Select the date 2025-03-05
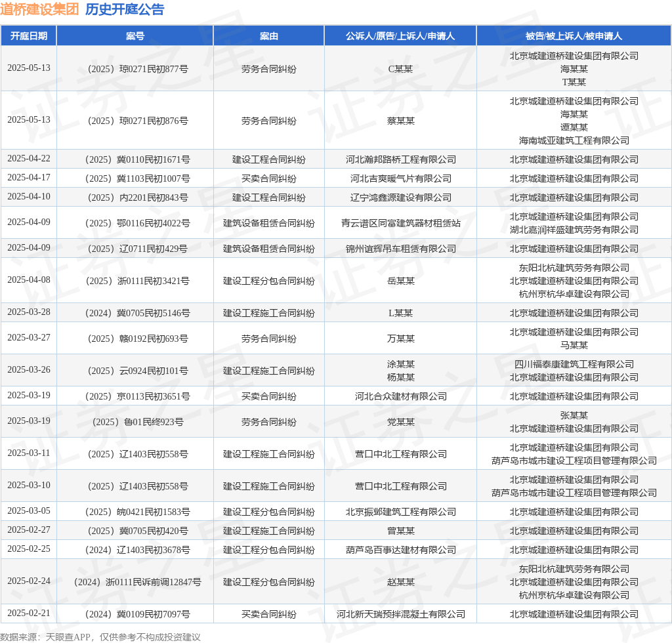672x643 pixels. [x=29, y=511]
